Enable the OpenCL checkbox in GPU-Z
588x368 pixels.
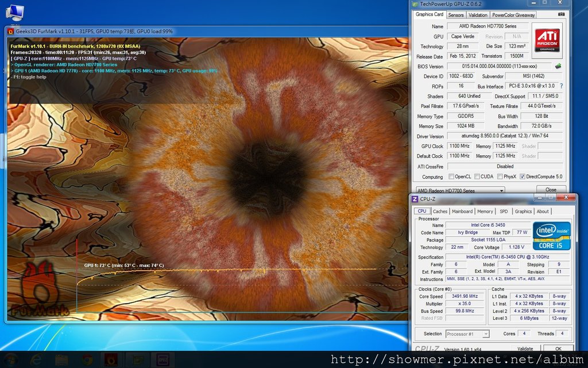451,177
